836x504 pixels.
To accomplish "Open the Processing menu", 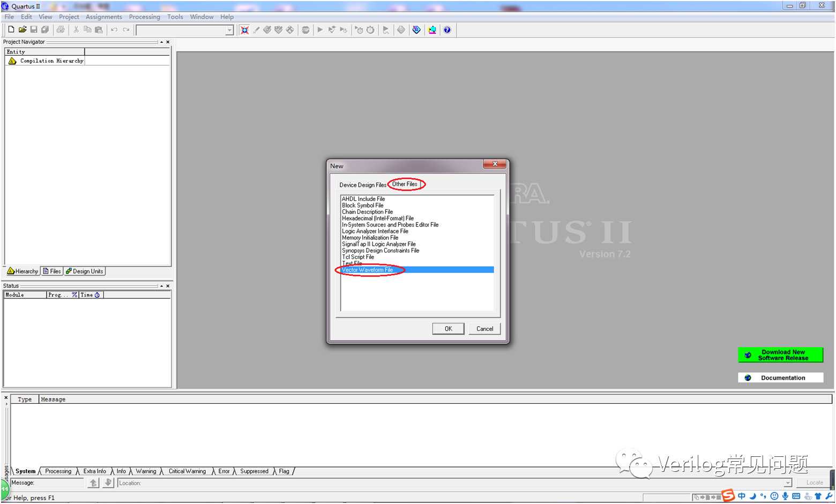I will 145,17.
